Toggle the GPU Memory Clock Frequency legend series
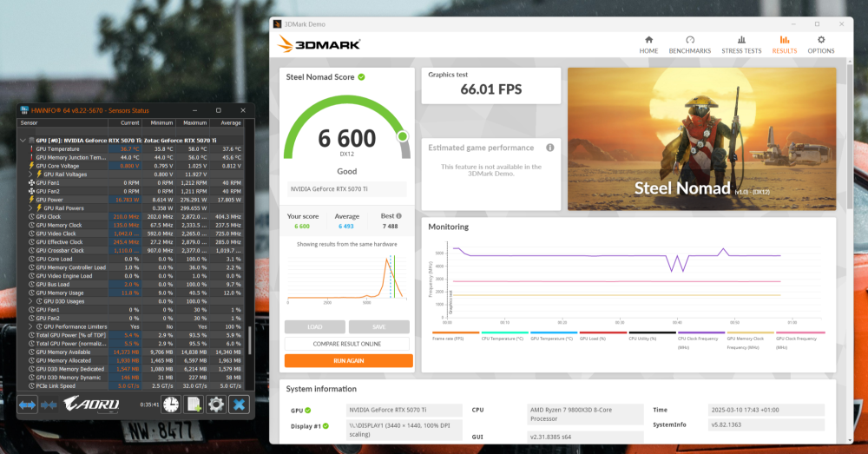The image size is (868, 454). (750, 341)
